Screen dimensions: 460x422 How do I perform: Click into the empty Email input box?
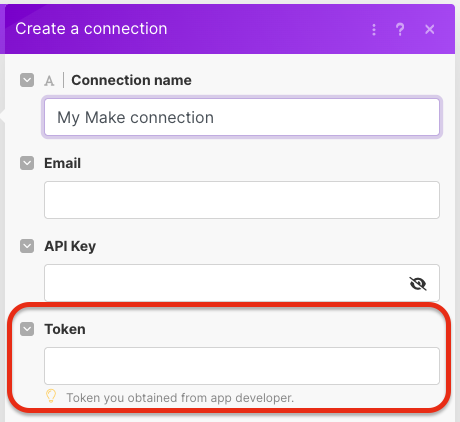tap(242, 200)
